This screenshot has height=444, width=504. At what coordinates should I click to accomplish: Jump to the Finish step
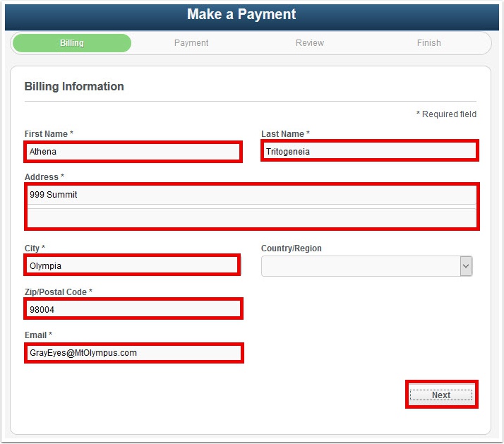click(428, 43)
